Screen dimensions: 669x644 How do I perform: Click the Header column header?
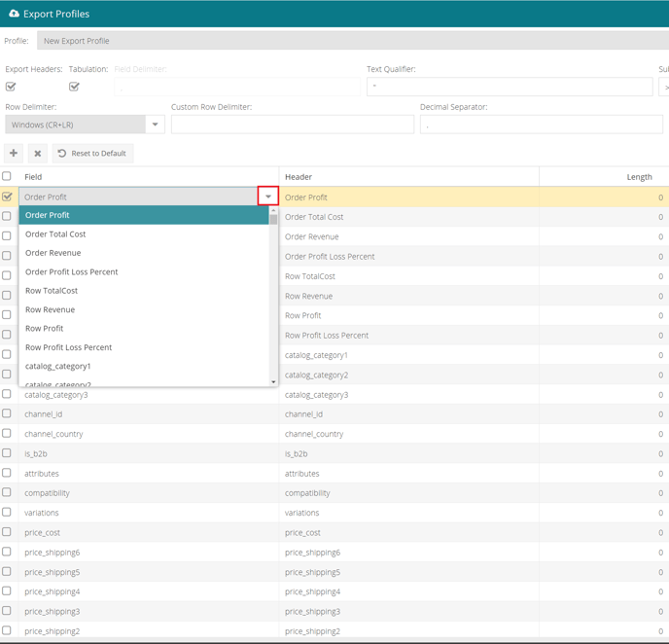coord(408,177)
